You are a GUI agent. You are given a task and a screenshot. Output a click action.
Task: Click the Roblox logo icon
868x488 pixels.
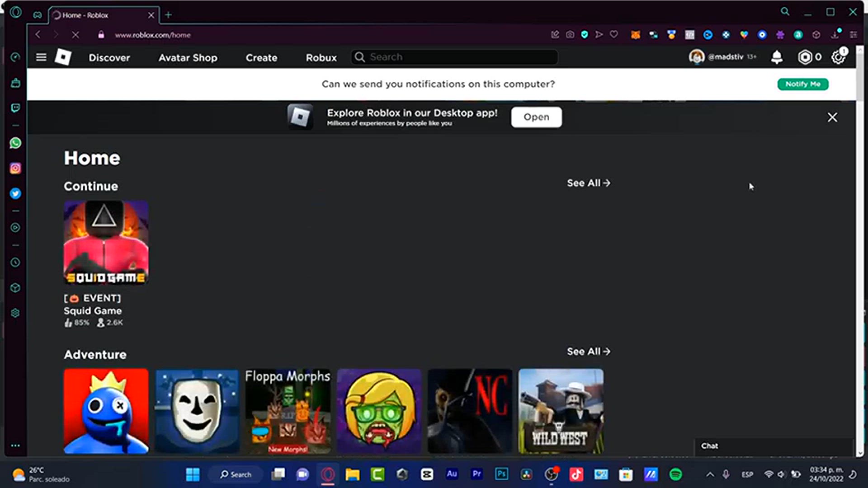click(x=63, y=57)
